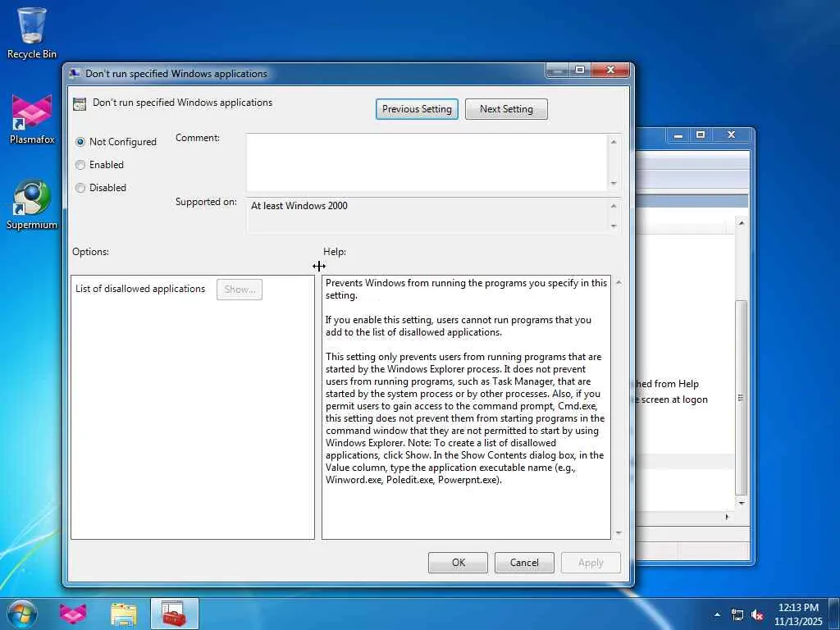Click the Help pane scroll up arrow
Screen dimensions: 840x630
pyautogui.click(x=619, y=282)
